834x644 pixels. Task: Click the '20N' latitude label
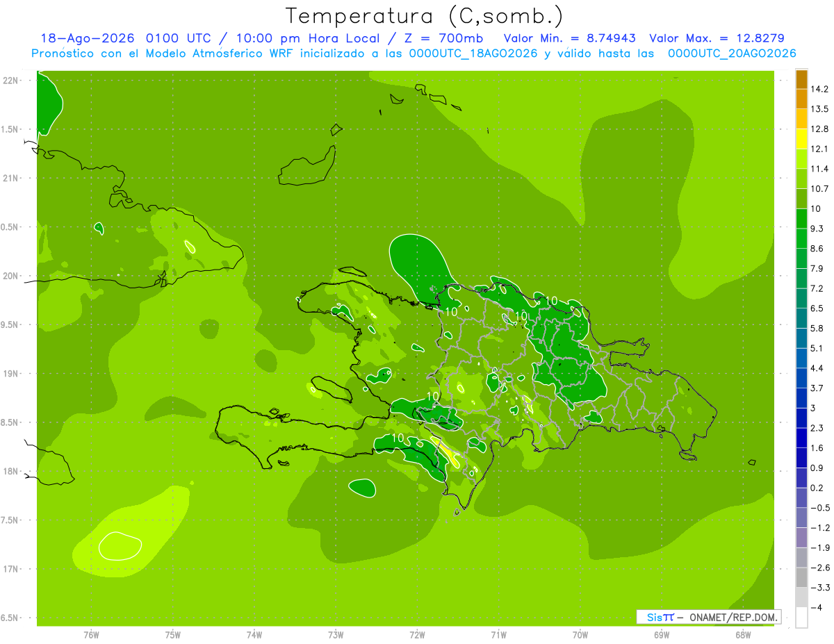11,276
